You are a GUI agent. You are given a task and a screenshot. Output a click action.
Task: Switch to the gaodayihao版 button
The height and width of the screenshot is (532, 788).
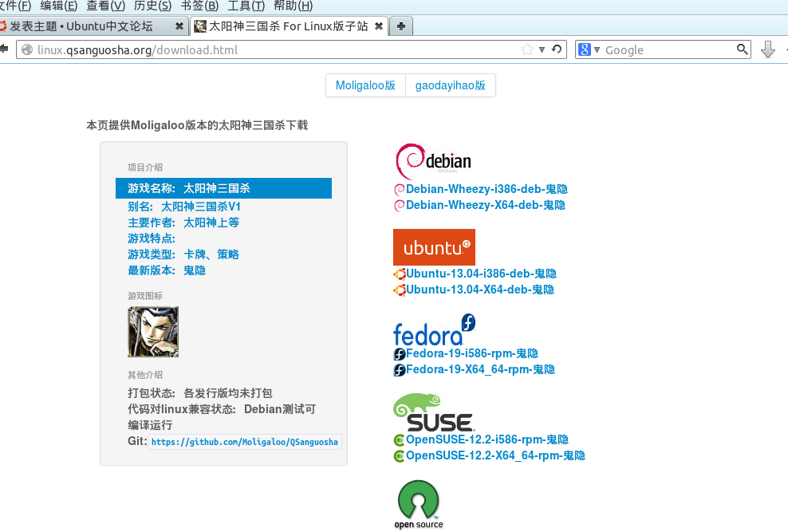click(x=451, y=85)
